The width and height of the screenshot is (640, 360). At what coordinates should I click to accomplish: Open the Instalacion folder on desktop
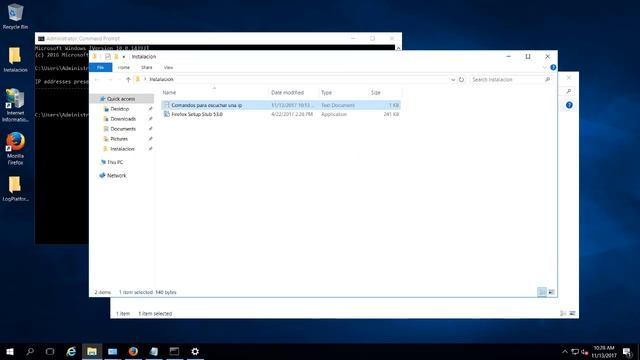click(15, 60)
